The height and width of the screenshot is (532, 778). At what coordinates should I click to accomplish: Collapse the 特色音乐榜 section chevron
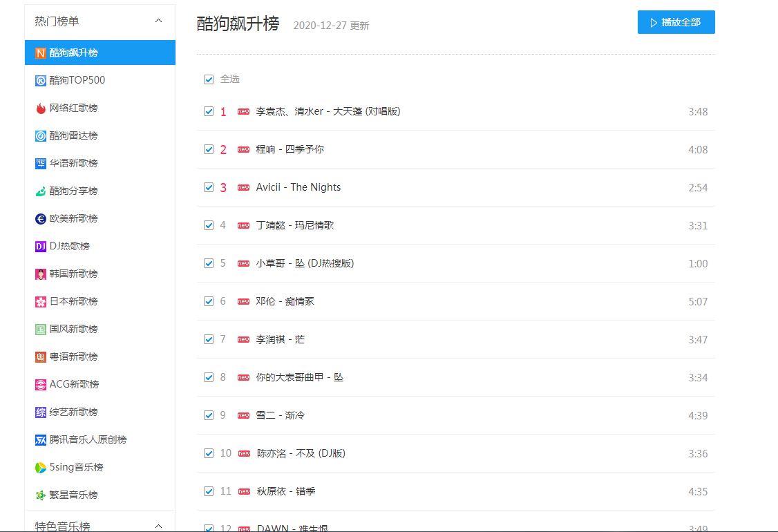click(x=158, y=526)
